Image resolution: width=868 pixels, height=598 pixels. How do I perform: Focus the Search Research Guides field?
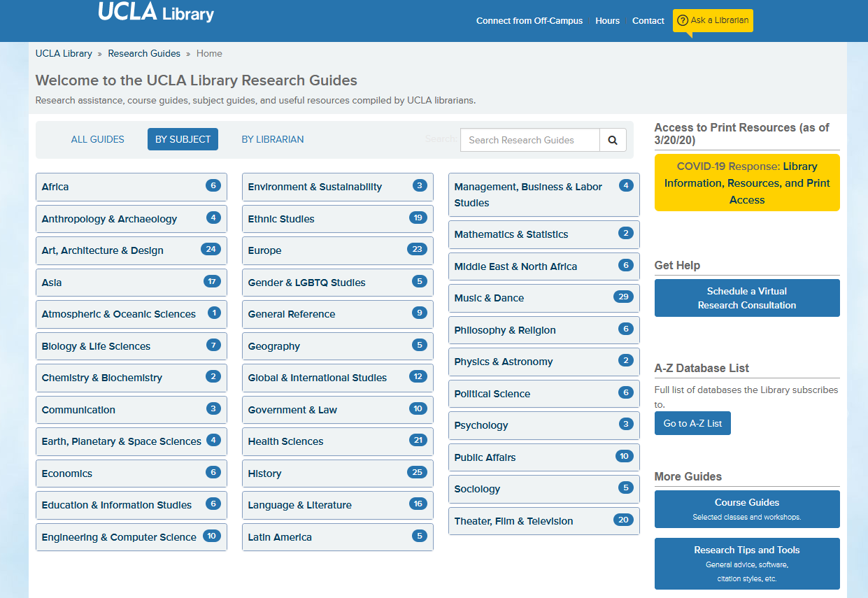530,140
